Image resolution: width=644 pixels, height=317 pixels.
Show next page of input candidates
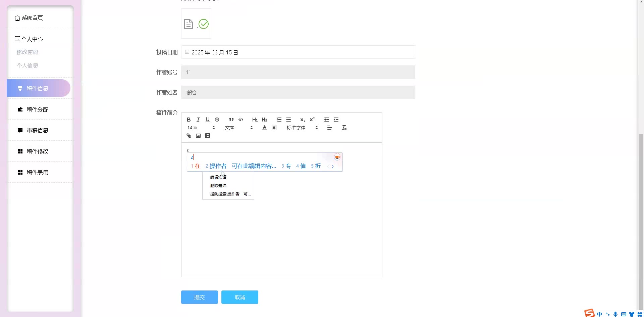pos(333,166)
